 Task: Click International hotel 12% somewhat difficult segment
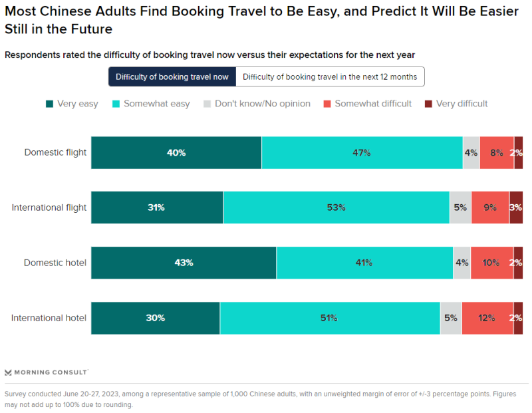coord(487,318)
